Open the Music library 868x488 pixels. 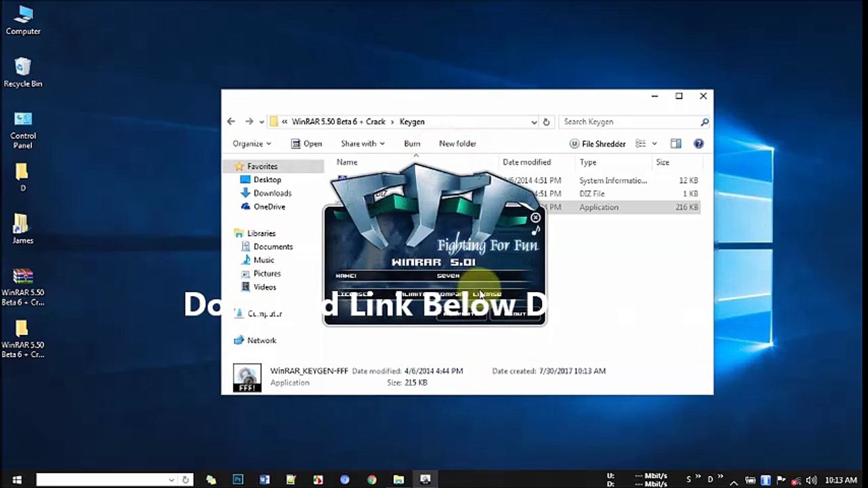tap(257, 260)
